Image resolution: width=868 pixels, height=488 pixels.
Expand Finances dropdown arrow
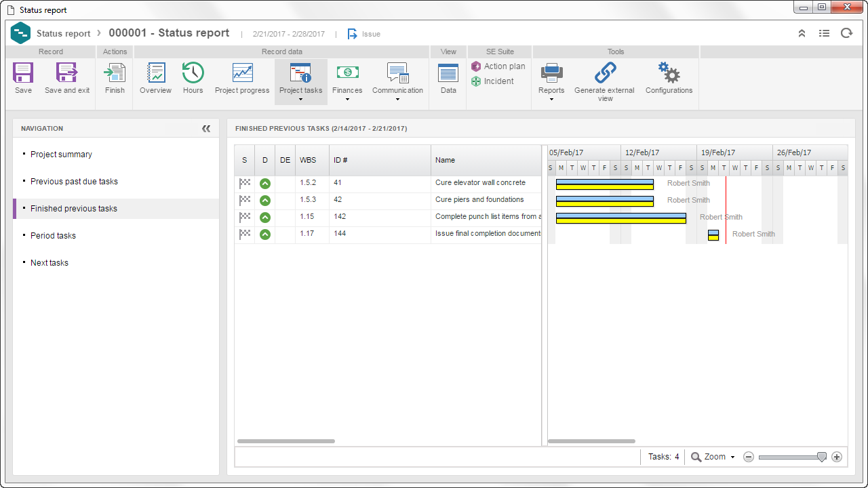[347, 100]
